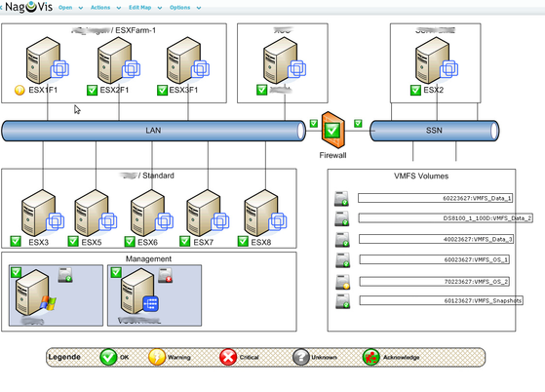
Task: Click the yellow Warning icon in the legend
Action: coord(157,357)
